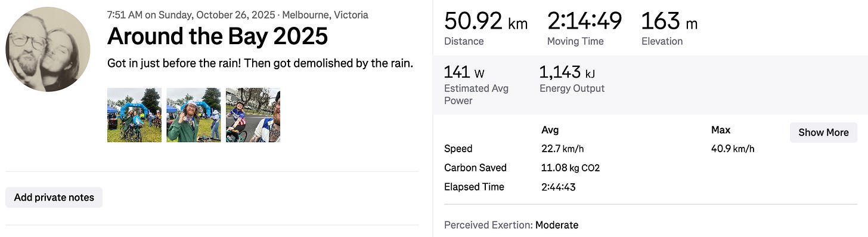Expand stats with Show More
Image resolution: width=868 pixels, height=237 pixels.
click(823, 133)
